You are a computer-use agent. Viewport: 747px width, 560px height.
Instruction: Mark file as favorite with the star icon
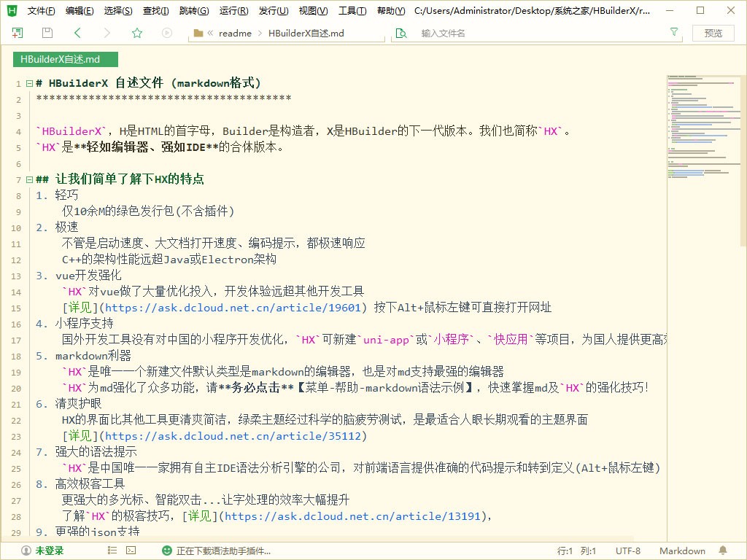pyautogui.click(x=137, y=32)
